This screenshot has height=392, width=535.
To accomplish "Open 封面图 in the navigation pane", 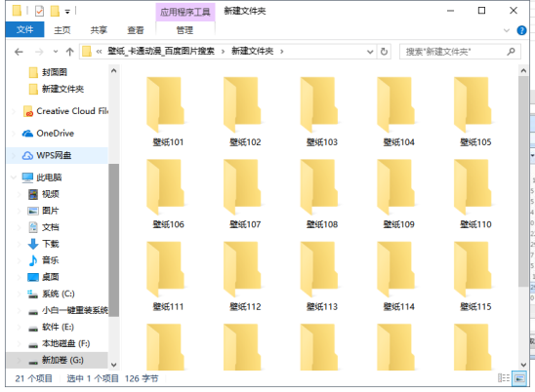I will pyautogui.click(x=55, y=72).
